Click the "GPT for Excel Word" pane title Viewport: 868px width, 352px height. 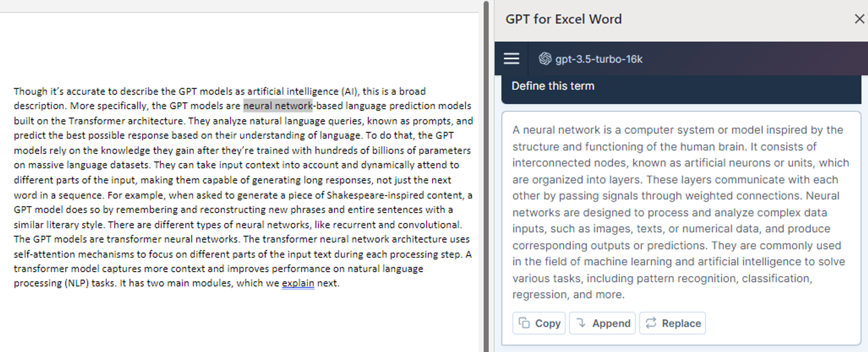tap(563, 19)
